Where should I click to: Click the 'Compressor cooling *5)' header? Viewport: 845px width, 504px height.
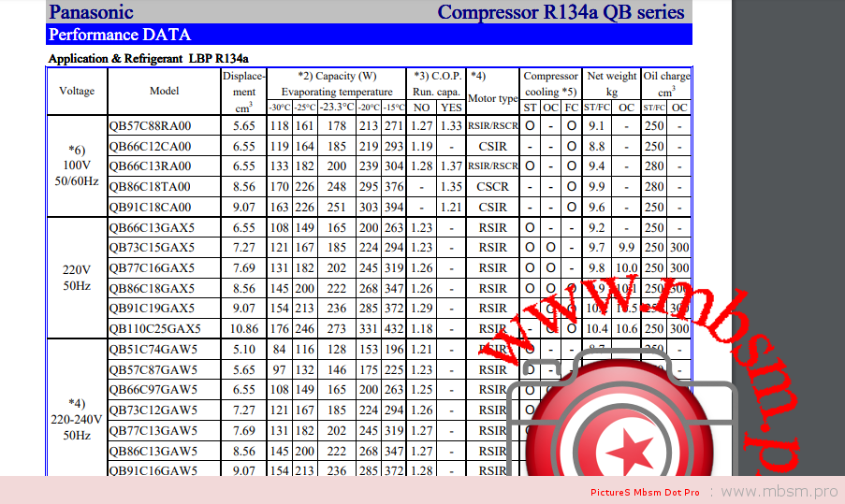coord(551,84)
